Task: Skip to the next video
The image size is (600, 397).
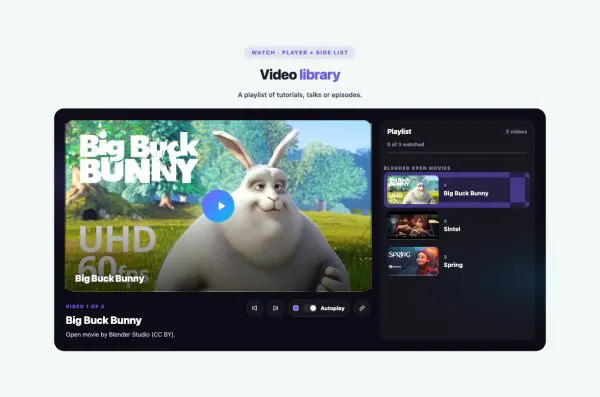Action: [x=276, y=308]
